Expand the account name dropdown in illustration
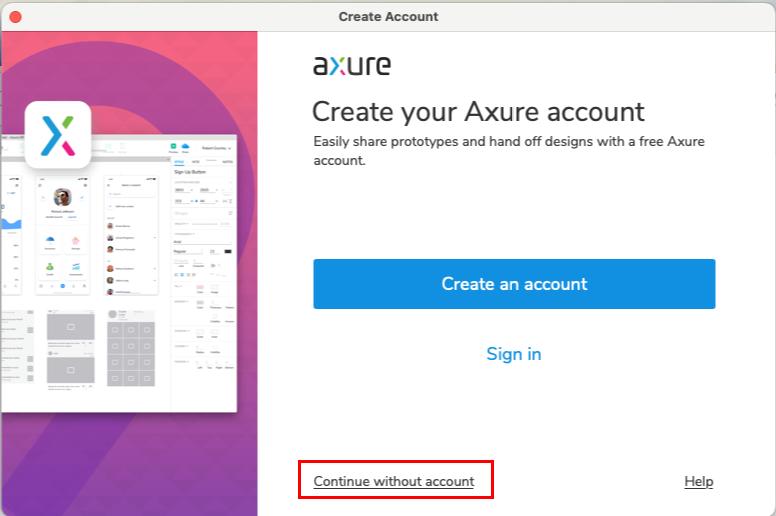The width and height of the screenshot is (776, 516). point(215,147)
